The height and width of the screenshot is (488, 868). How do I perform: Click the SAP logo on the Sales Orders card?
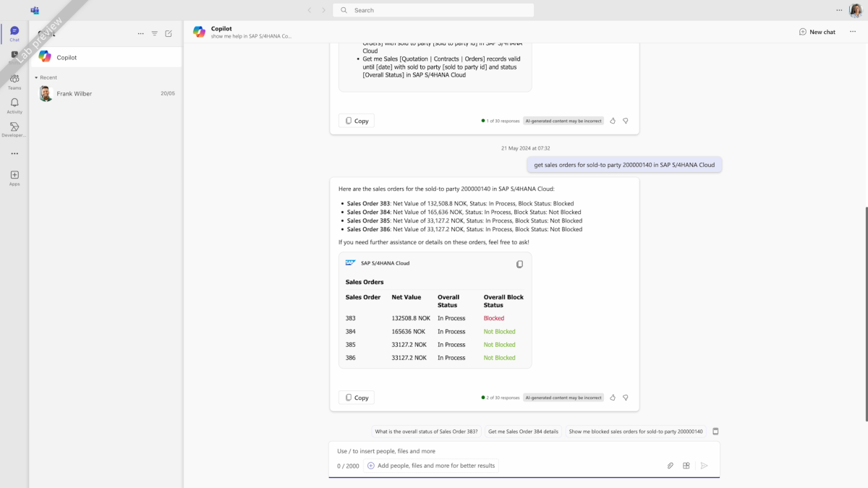[x=351, y=263]
